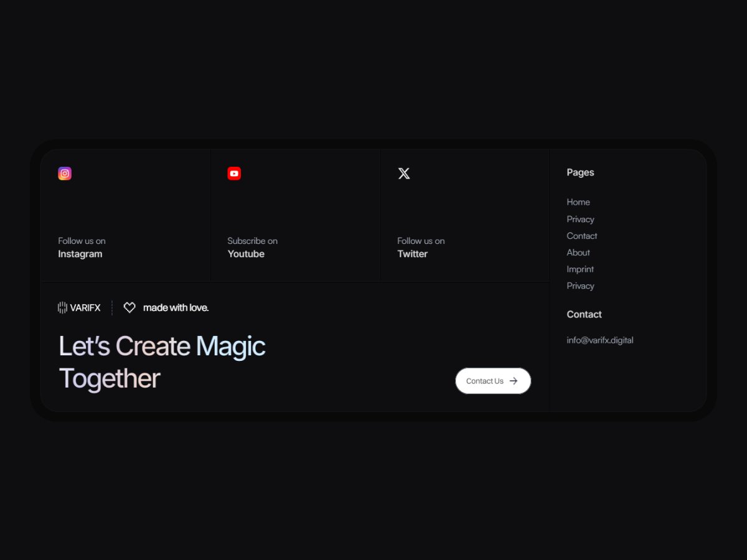Screen dimensions: 747x560
Task: Open the first Privacy link under Pages
Action: pos(580,219)
